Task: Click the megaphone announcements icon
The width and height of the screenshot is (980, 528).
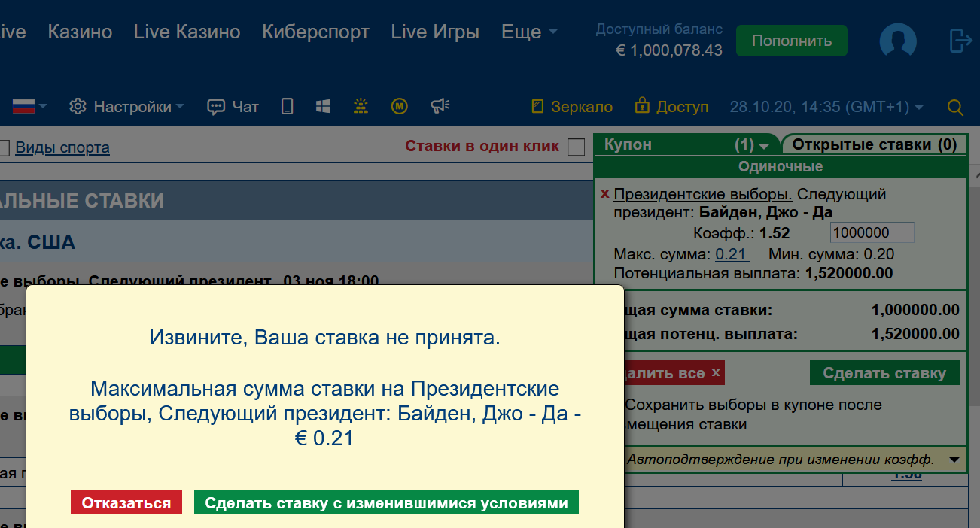Action: (x=440, y=107)
